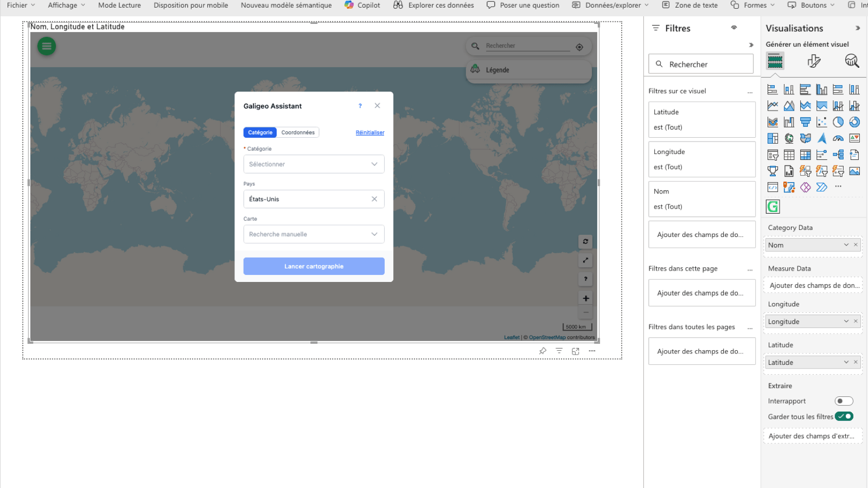Select the table visual
Image resolution: width=868 pixels, height=488 pixels.
pyautogui.click(x=789, y=155)
